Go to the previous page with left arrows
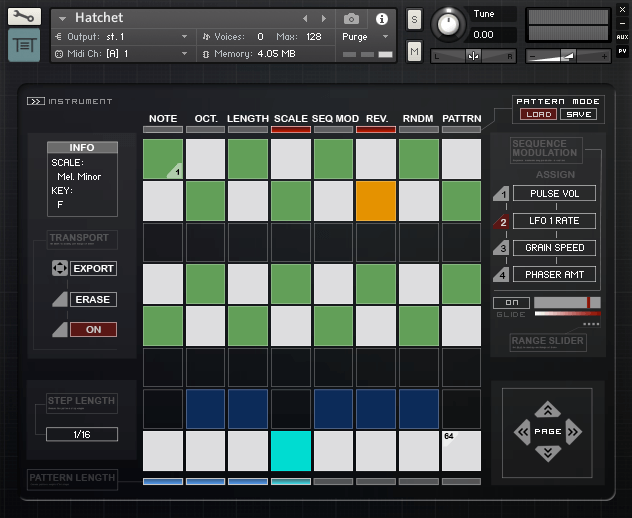 point(521,432)
